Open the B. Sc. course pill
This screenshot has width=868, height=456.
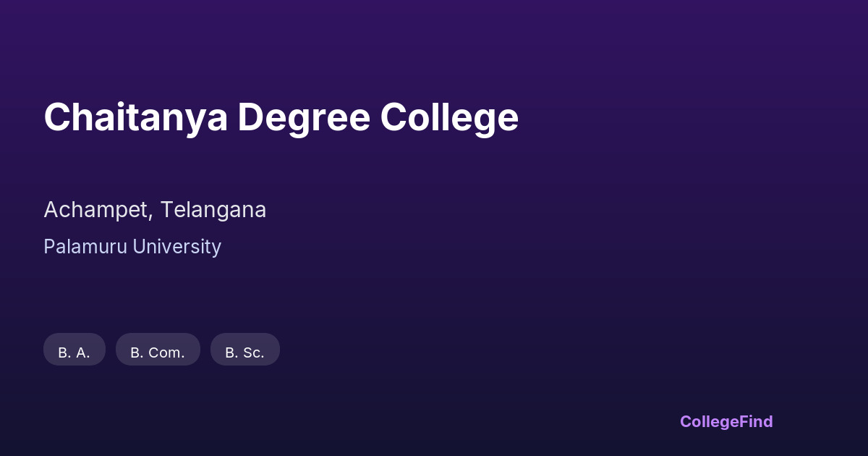244,350
